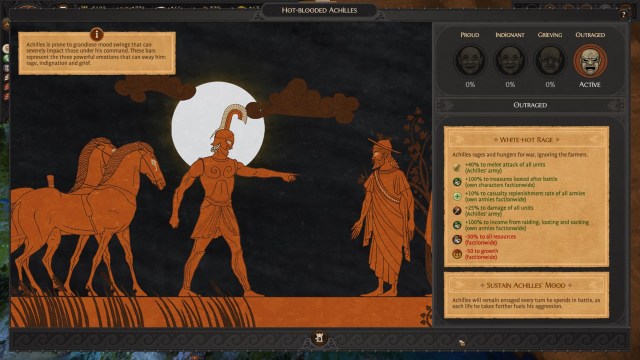The image size is (640, 360).
Task: Click the info icon above the description box
Action: click(x=97, y=34)
